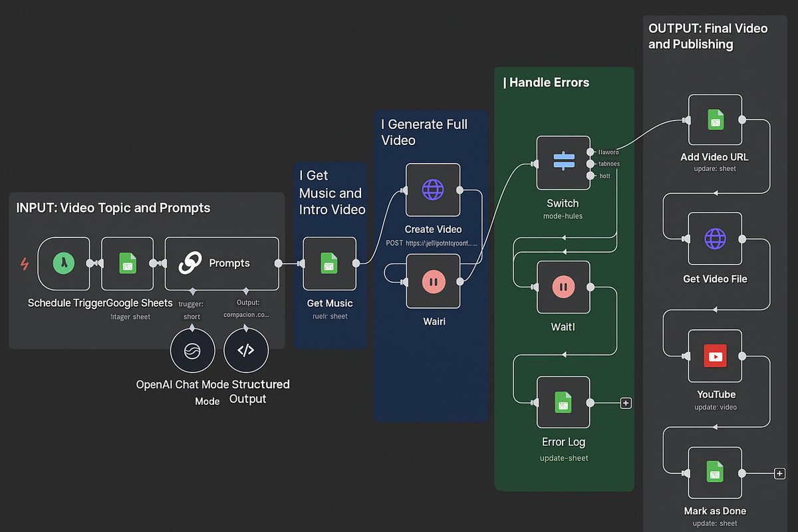
Task: Click the Create Video HTTP request globe icon
Action: pos(433,191)
